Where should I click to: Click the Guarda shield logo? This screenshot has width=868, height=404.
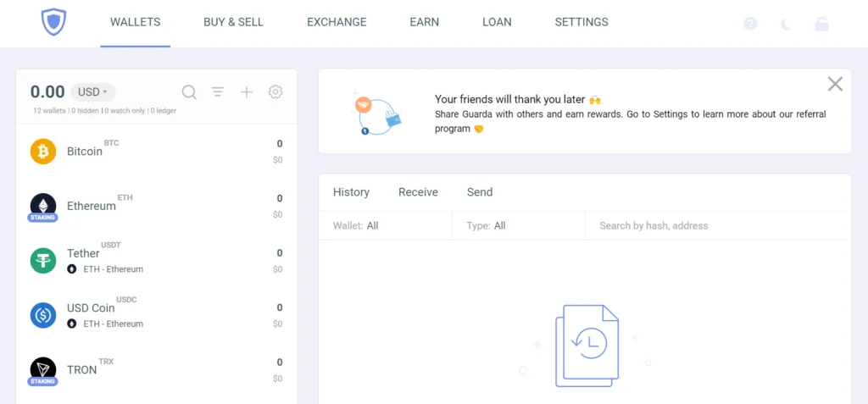click(x=53, y=22)
